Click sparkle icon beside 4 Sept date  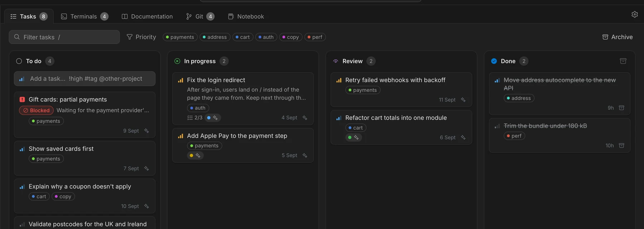point(305,118)
